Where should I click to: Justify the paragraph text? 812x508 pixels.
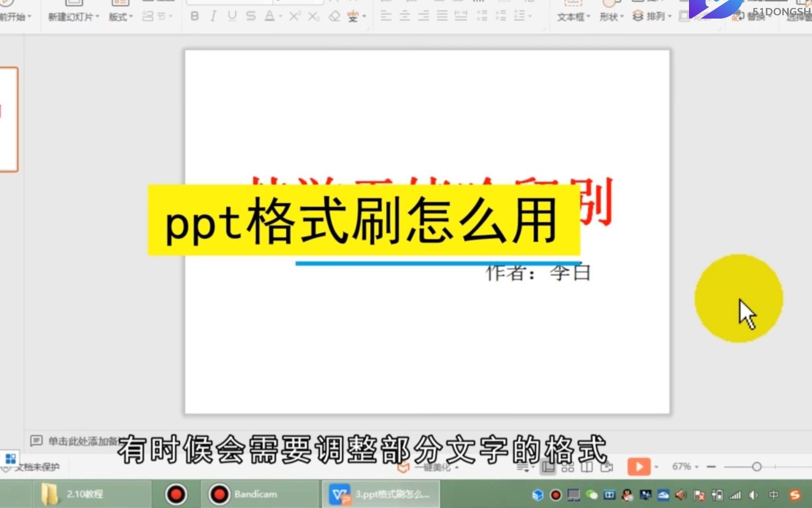[442, 16]
